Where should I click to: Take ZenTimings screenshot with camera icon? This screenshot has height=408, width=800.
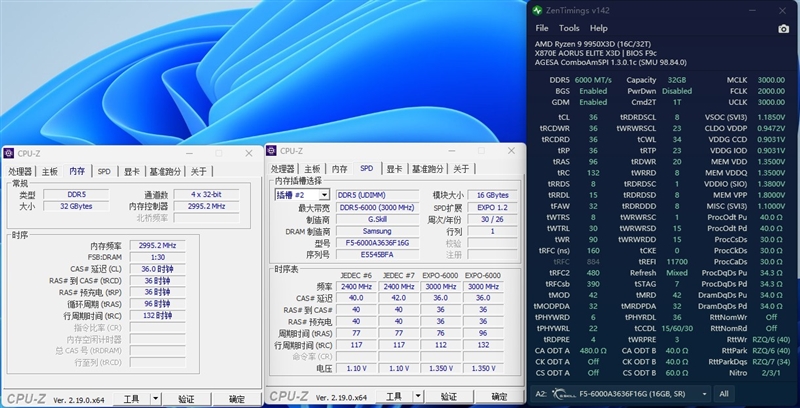coord(783,29)
